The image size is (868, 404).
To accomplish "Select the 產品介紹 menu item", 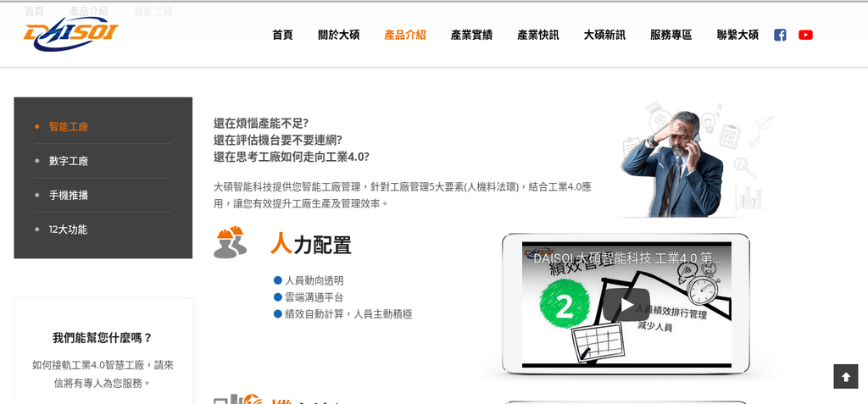I will [405, 35].
